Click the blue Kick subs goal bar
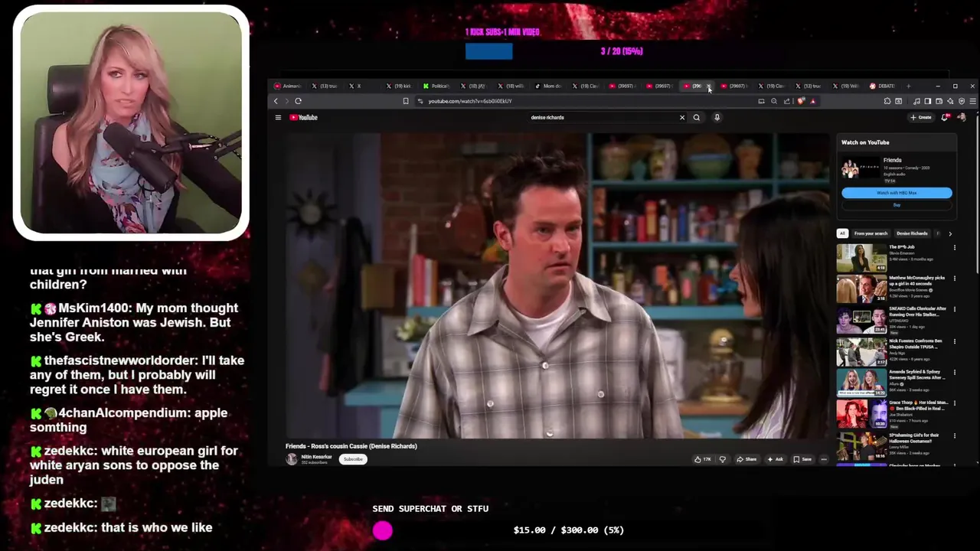This screenshot has width=980, height=551. 489,51
